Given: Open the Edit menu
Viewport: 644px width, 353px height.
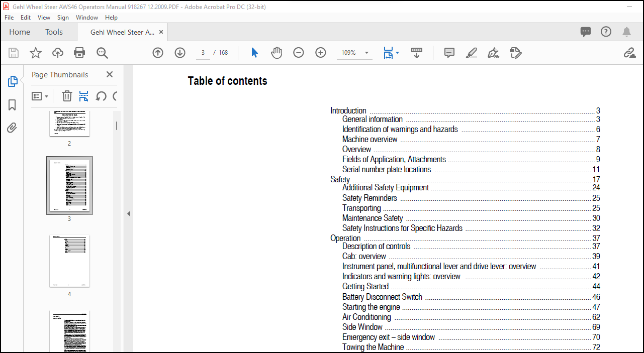Looking at the screenshot, I should coord(26,17).
